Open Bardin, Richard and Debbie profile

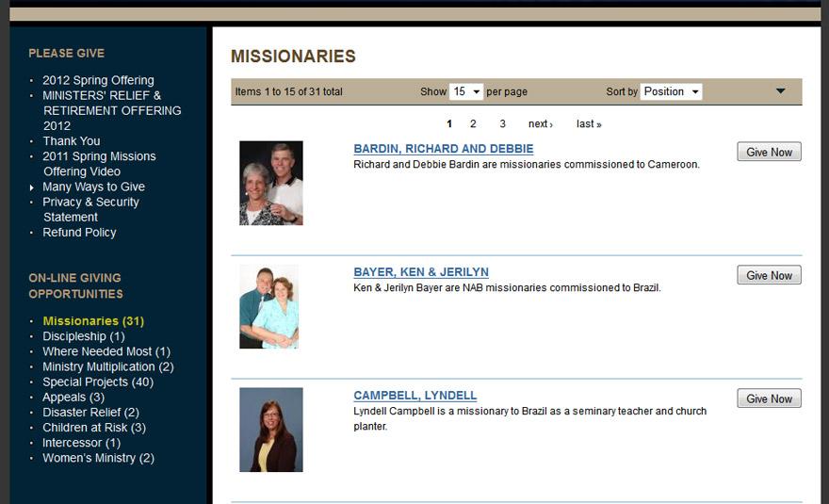click(444, 149)
